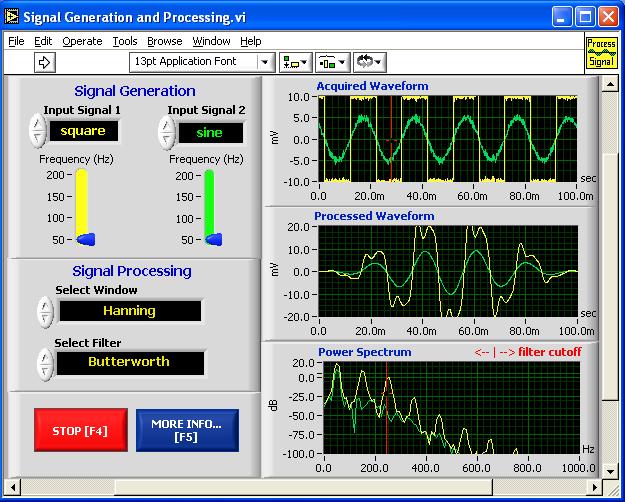Screen dimensions: 625x502
Task: Click the red filter cutoff line in Power Spectrum
Action: point(387,408)
